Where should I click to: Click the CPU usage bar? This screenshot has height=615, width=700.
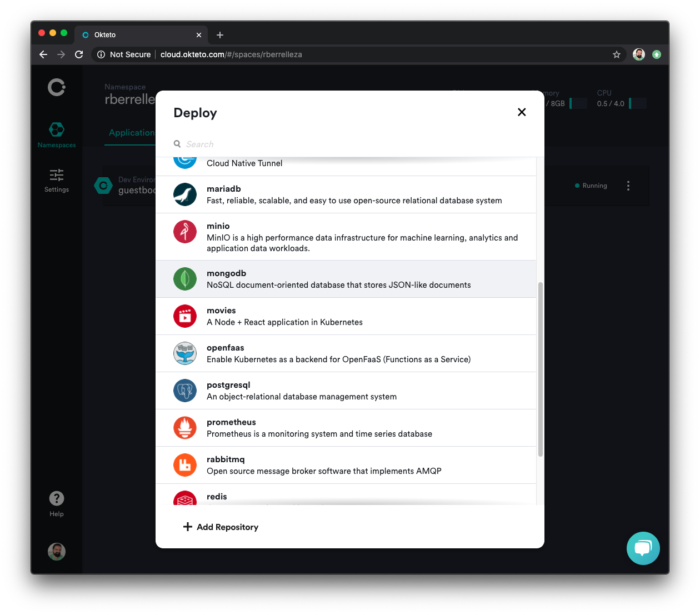[638, 103]
